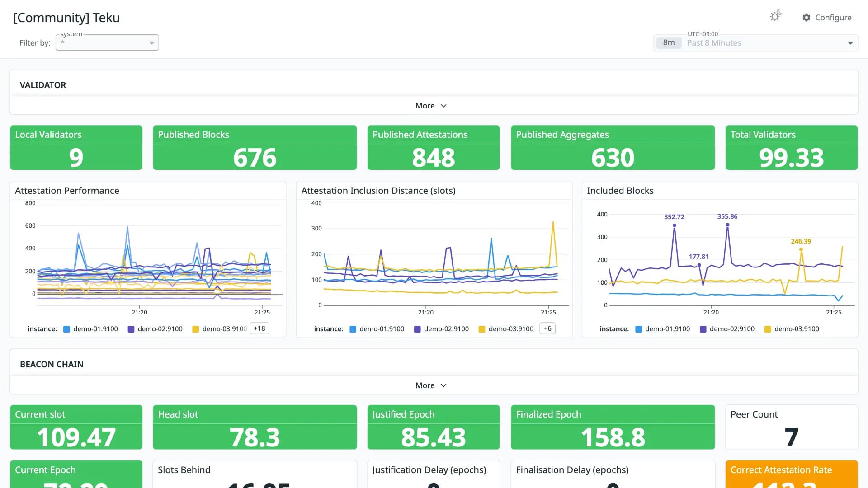Click the Justified Epoch value 85.43

pyautogui.click(x=434, y=437)
